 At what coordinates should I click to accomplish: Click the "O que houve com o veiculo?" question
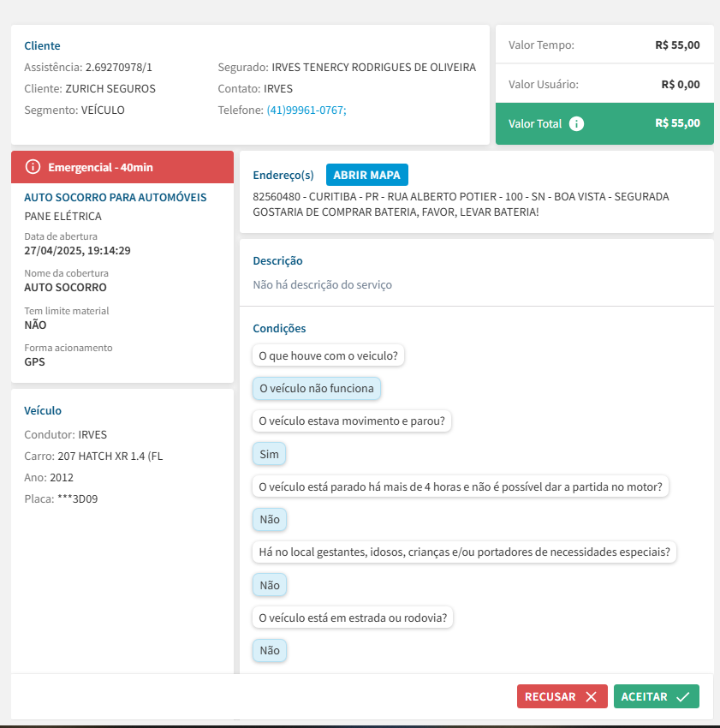329,355
